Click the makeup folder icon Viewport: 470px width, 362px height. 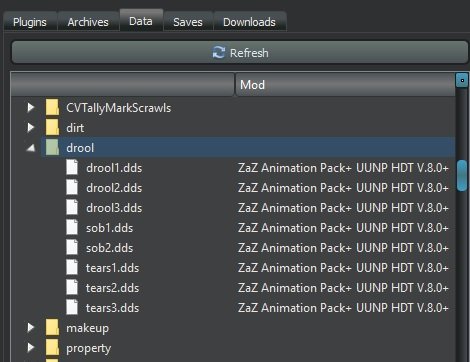point(52,327)
